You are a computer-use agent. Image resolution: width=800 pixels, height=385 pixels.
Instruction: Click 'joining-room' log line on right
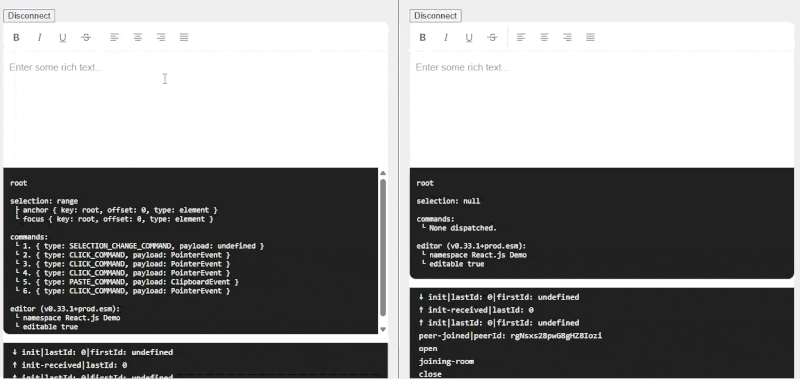pyautogui.click(x=446, y=362)
